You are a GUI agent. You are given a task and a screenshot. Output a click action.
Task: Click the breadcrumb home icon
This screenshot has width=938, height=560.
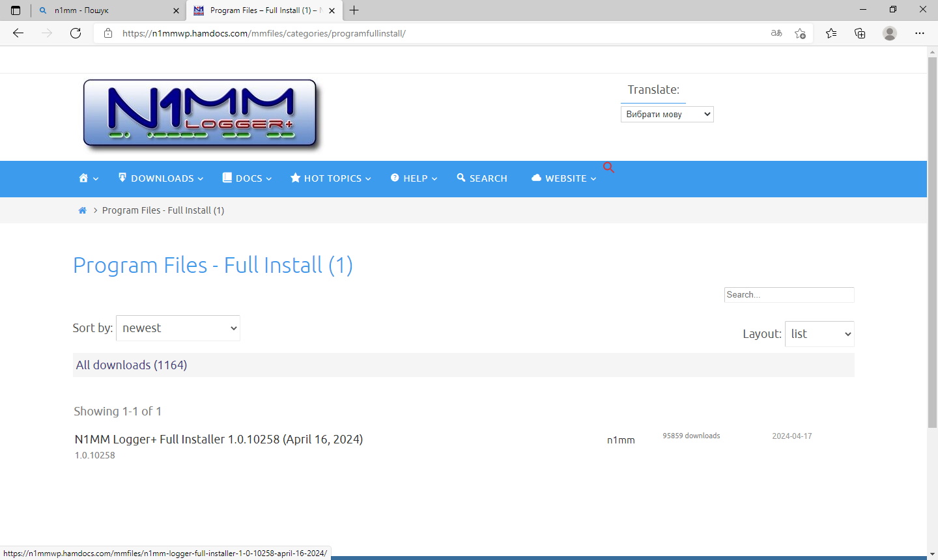click(82, 210)
